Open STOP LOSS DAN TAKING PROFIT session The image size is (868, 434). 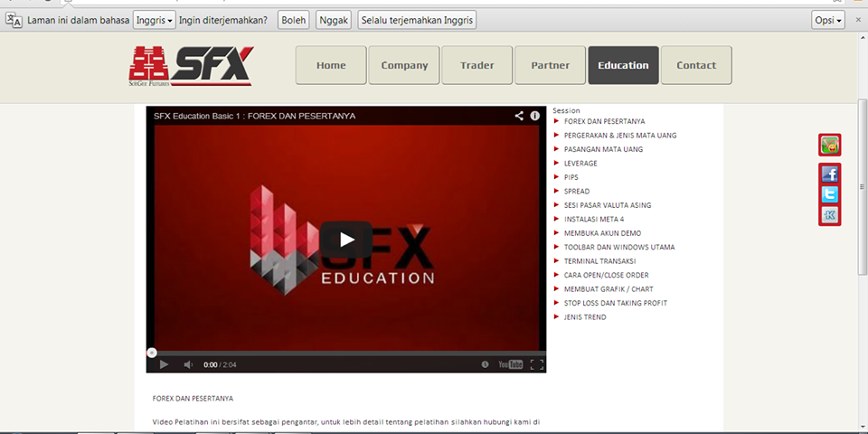(616, 303)
